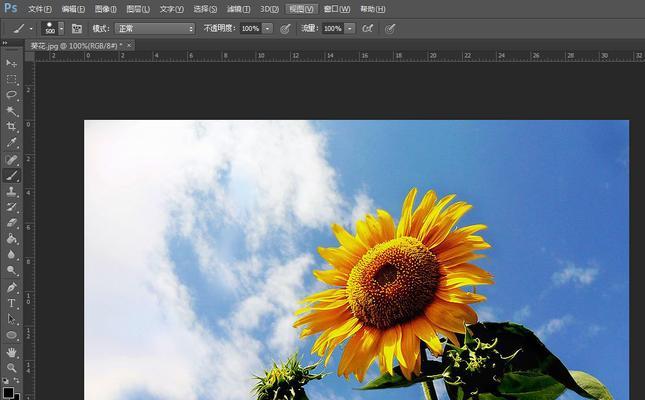Viewport: 645px width, 400px height.
Task: Select the Zoom tool
Action: point(12,367)
